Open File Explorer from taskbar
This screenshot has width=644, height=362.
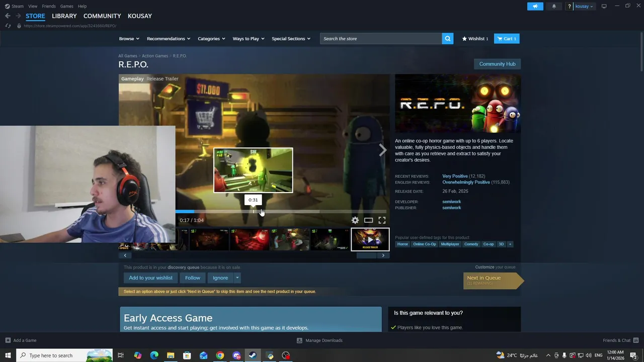(x=171, y=355)
